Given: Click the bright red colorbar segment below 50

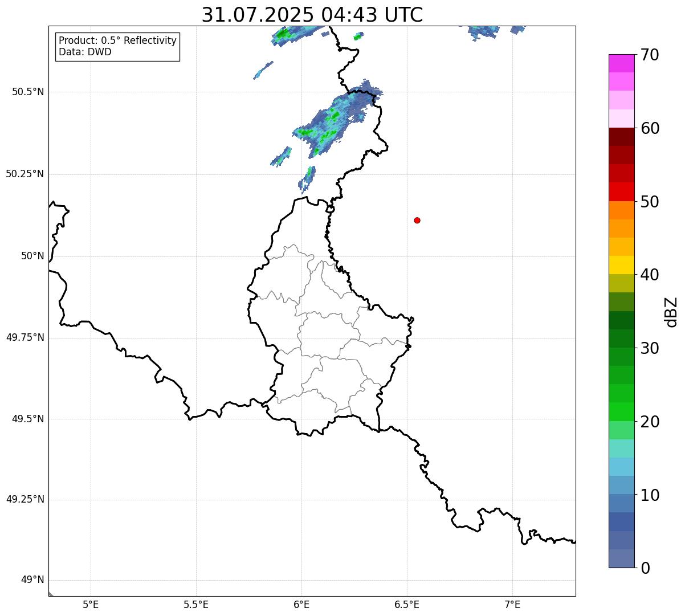Looking at the screenshot, I should [x=622, y=192].
